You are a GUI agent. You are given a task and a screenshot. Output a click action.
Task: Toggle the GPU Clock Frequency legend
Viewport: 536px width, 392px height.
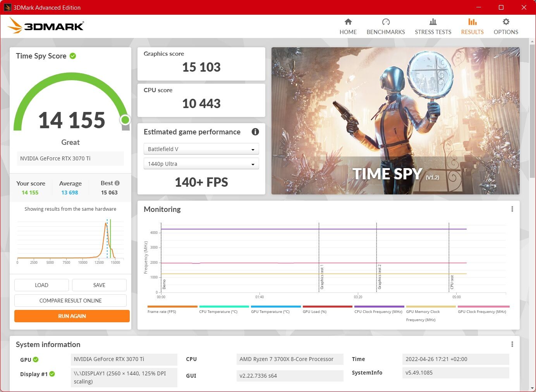[x=483, y=309]
